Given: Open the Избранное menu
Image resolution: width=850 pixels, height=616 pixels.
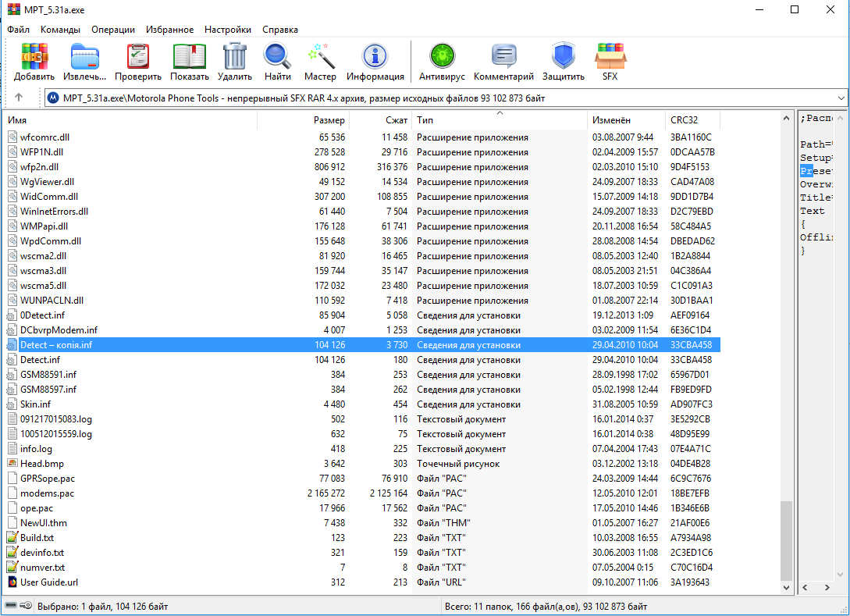Looking at the screenshot, I should click(x=169, y=30).
